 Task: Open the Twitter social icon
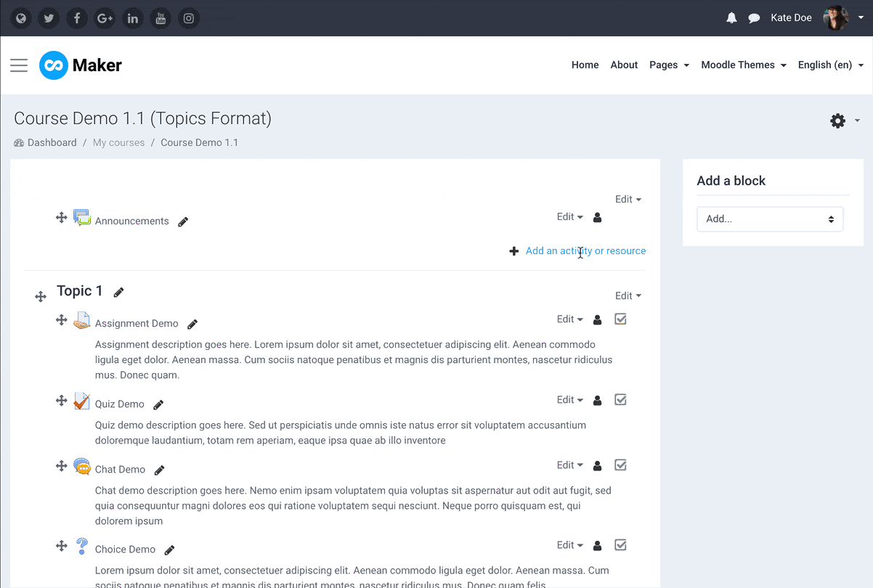click(49, 17)
